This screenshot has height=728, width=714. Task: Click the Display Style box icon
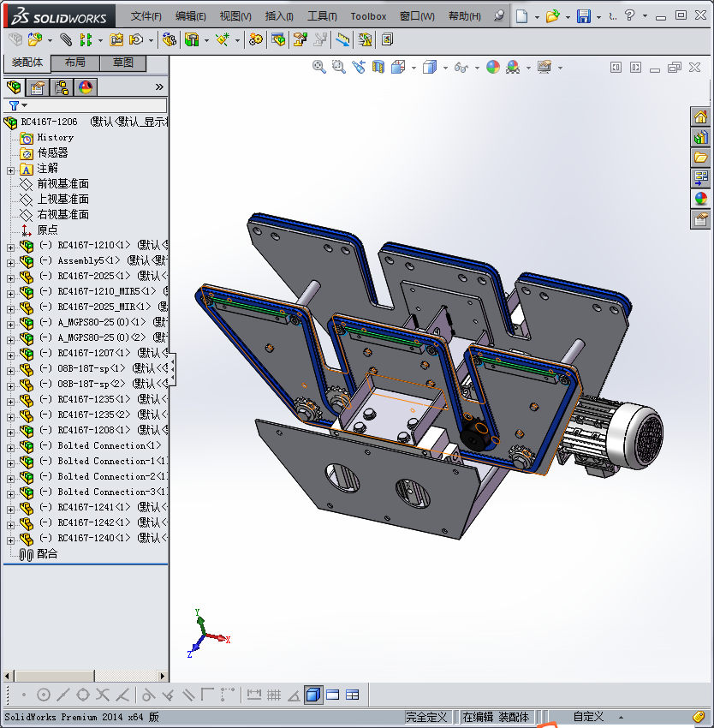[x=430, y=68]
